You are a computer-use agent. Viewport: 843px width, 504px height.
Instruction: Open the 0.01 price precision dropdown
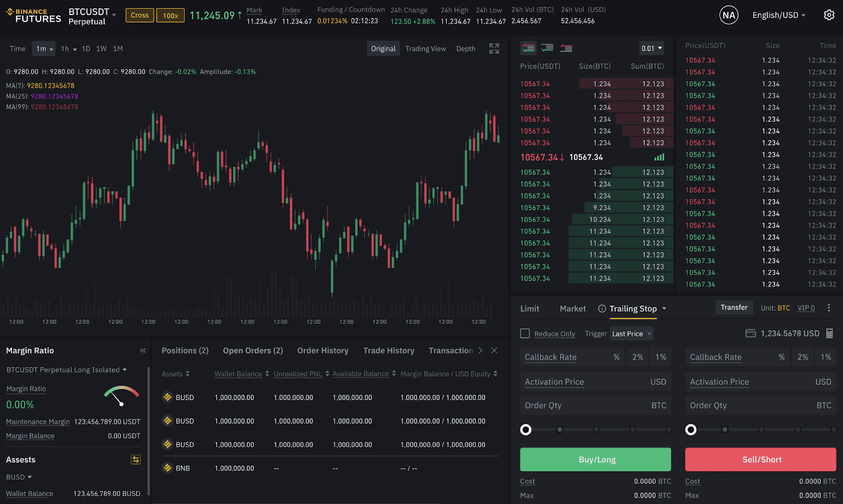[651, 48]
